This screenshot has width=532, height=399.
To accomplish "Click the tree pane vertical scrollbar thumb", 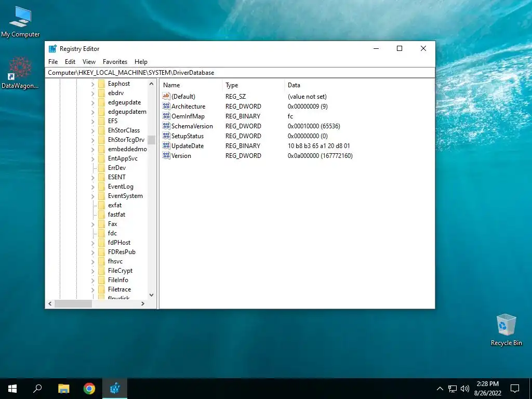I will [151, 140].
